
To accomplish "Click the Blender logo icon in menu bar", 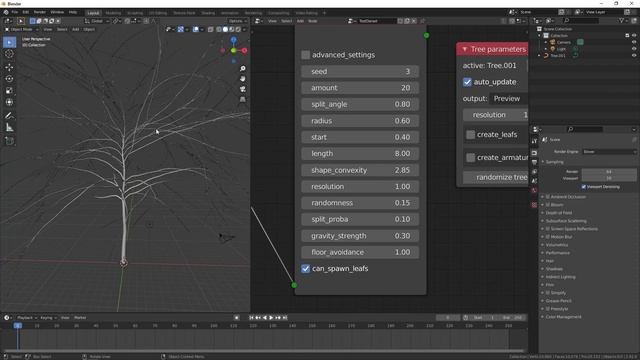I will pyautogui.click(x=6, y=12).
